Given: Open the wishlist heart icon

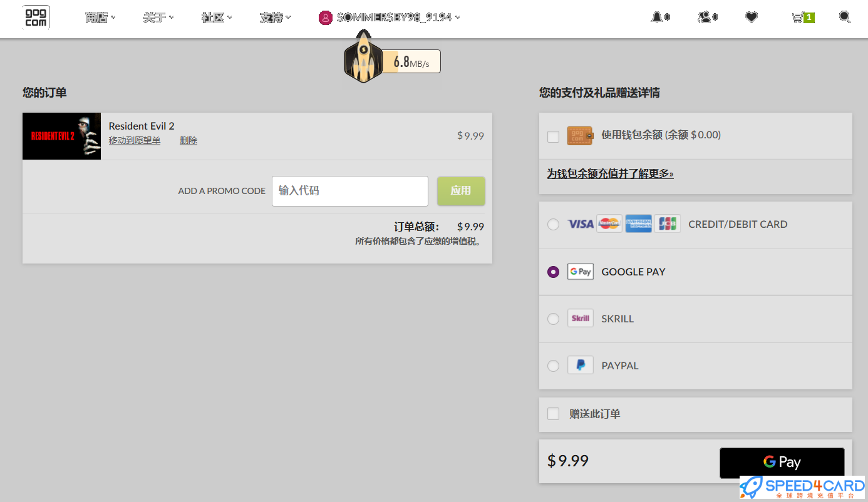Looking at the screenshot, I should (752, 18).
